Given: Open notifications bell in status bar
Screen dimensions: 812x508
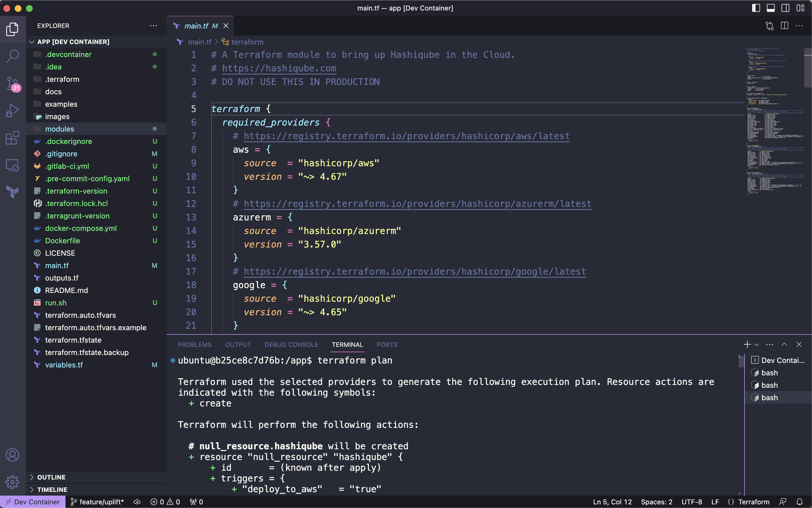Looking at the screenshot, I should tap(800, 502).
